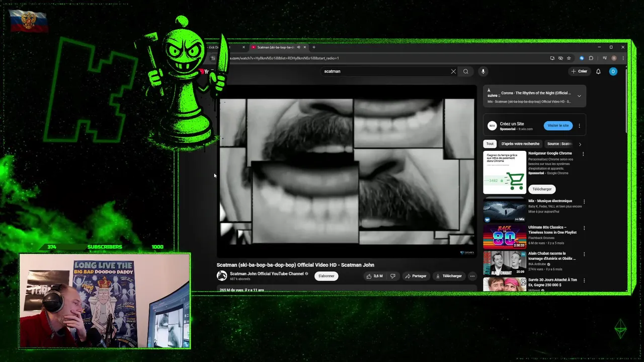Viewport: 644px width, 362px height.
Task: Open more actions beside Télécharger
Action: 472,276
